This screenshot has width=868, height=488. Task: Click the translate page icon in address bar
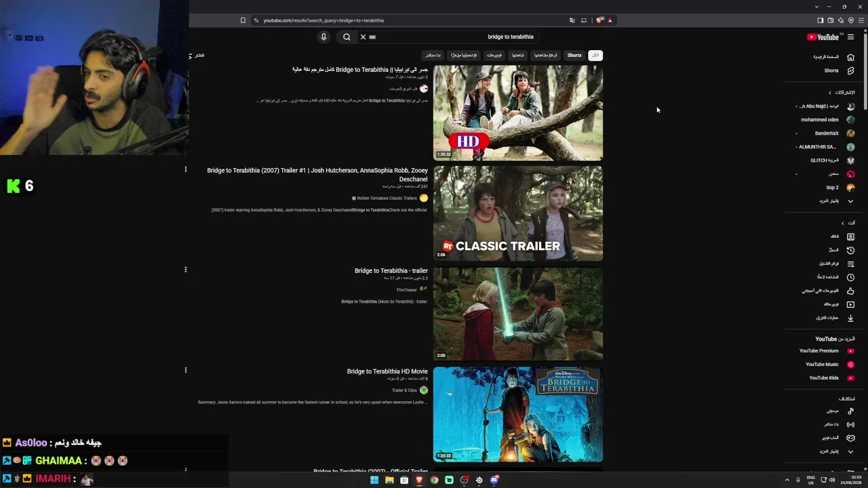click(x=572, y=20)
